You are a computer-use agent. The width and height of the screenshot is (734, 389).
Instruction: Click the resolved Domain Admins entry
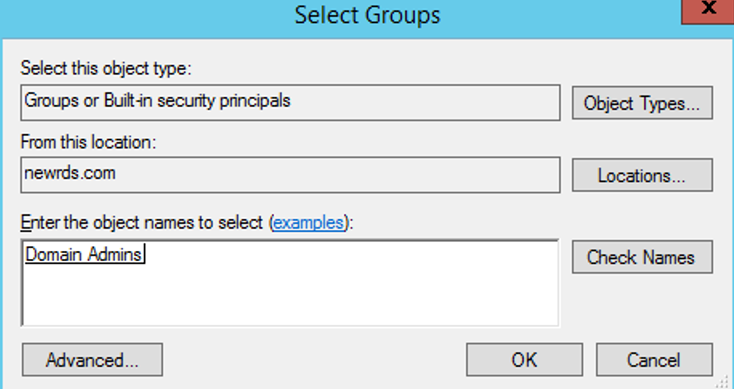pos(83,254)
